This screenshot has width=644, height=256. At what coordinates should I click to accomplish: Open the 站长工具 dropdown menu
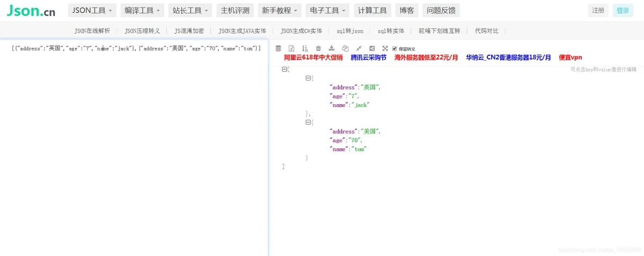click(190, 10)
